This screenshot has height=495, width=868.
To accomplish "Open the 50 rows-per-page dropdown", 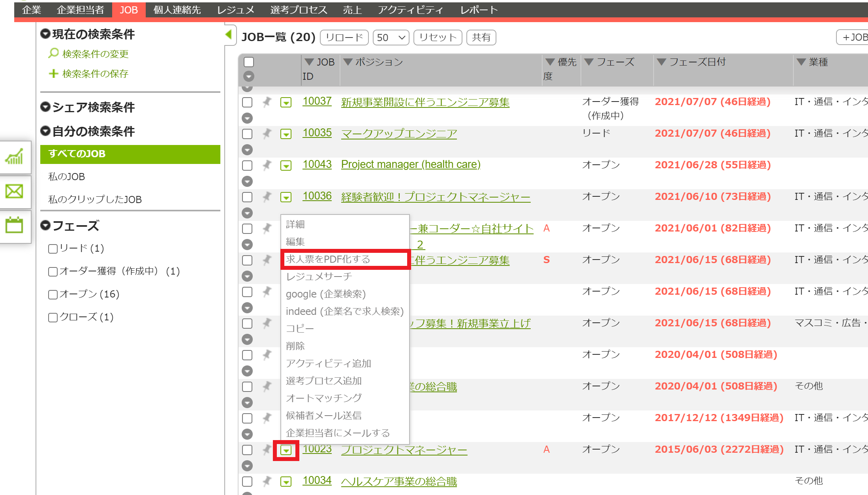I will click(x=391, y=38).
